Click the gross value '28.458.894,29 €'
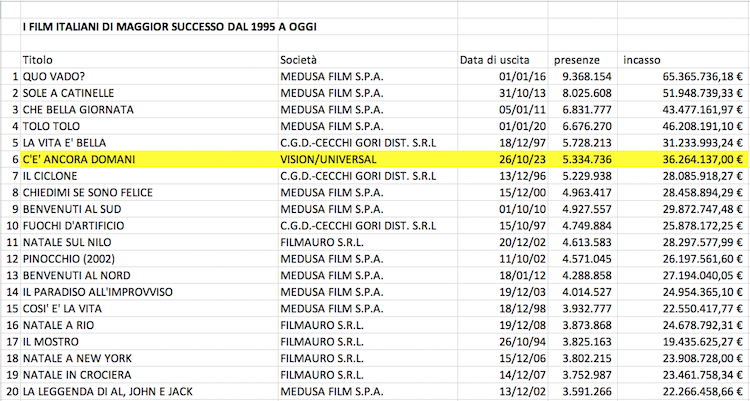Viewport: 750px width, 401px height. [x=703, y=192]
